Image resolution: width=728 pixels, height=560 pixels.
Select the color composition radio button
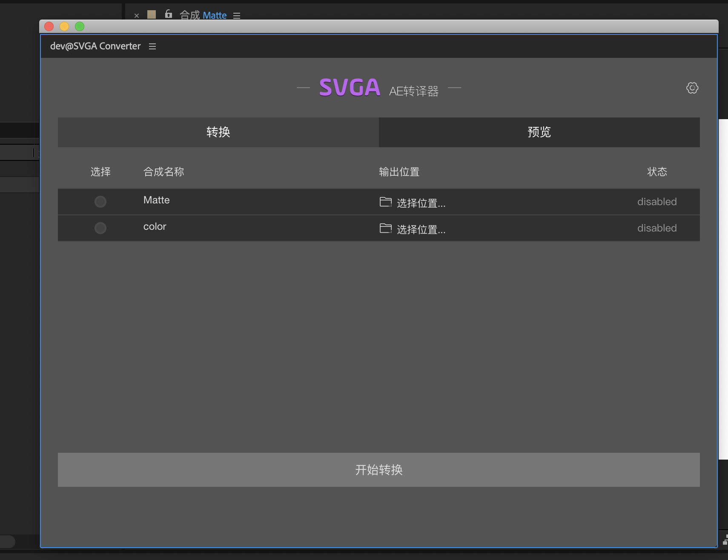point(100,228)
